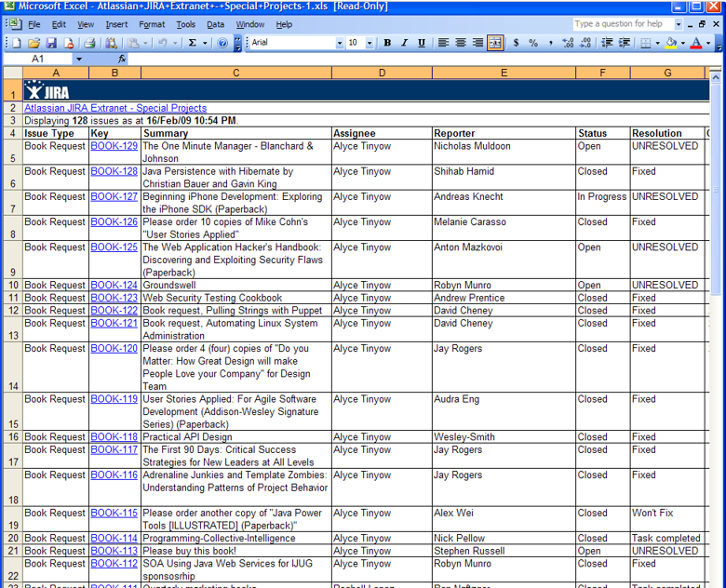Toggle underline formatting
The height and width of the screenshot is (588, 726).
[422, 43]
